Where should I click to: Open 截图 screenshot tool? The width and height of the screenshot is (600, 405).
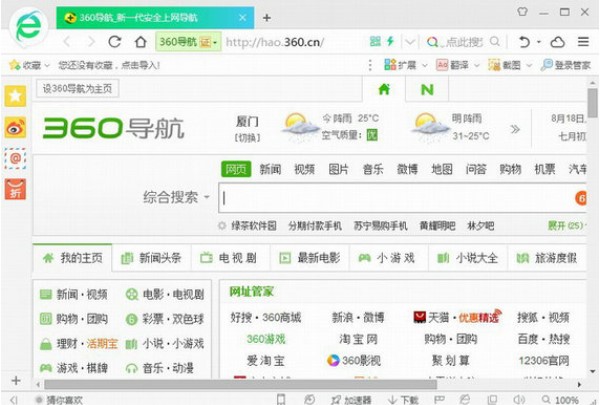[x=504, y=65]
